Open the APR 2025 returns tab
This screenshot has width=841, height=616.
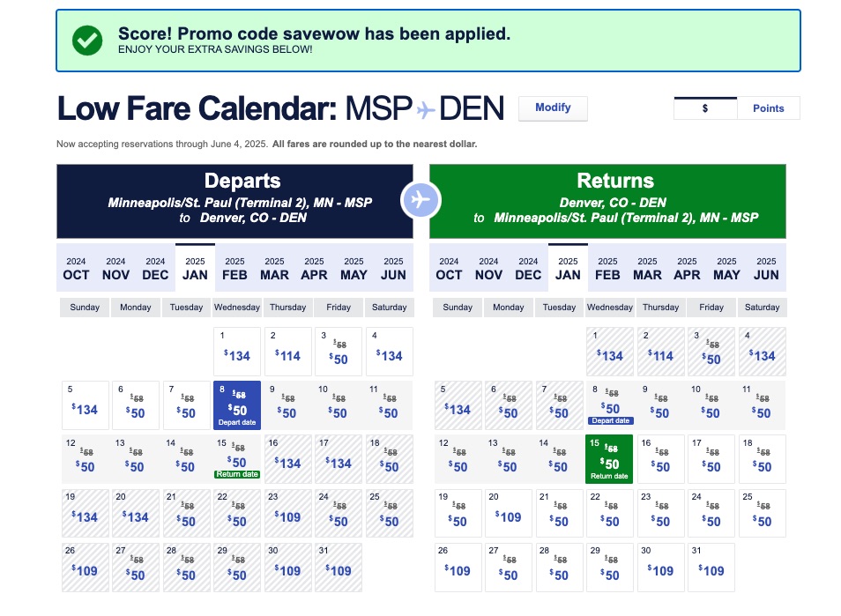click(x=687, y=269)
